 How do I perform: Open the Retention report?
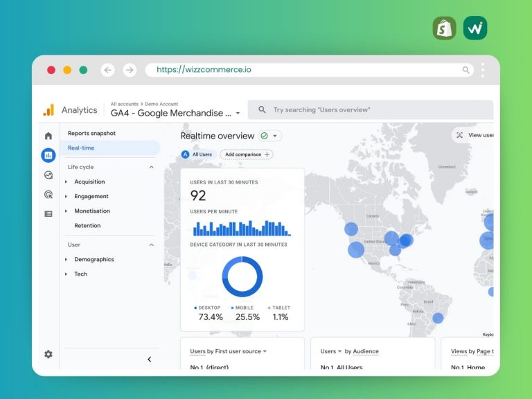point(87,226)
